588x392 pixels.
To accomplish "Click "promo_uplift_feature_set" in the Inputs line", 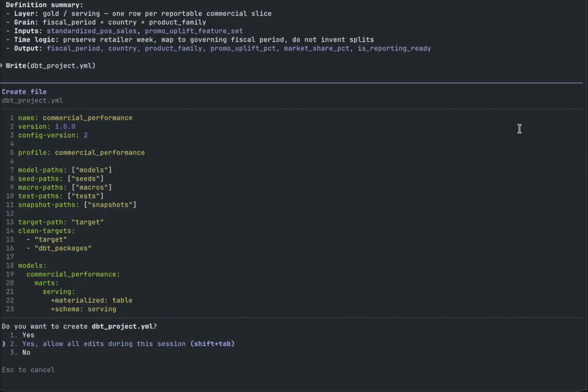I will [194, 31].
